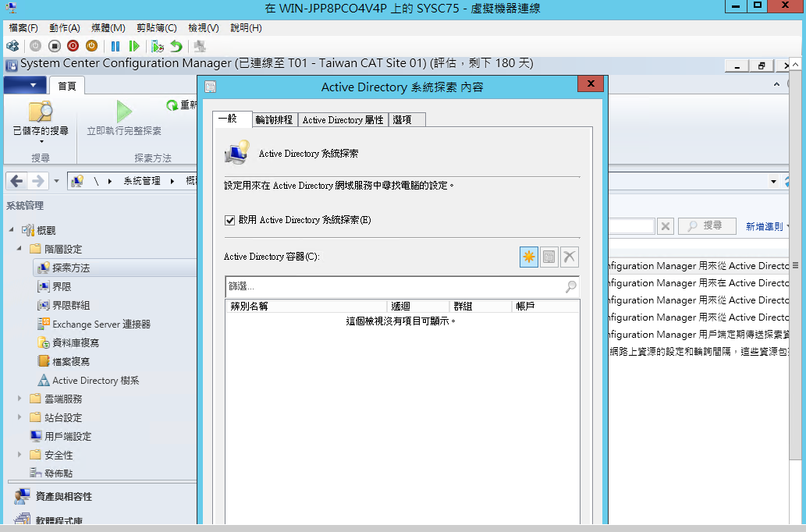The height and width of the screenshot is (532, 806).
Task: Click the 群組 column header
Action: click(x=481, y=307)
